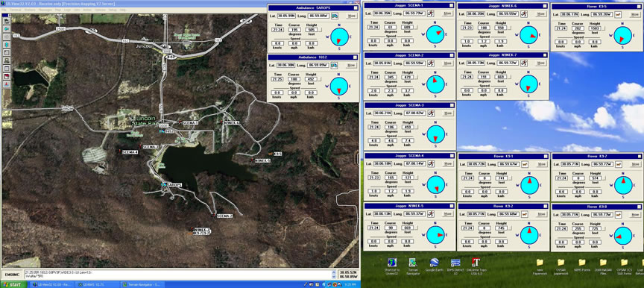This screenshot has width=644, height=288.
Task: Open the Stations menu
Action: pyautogui.click(x=30, y=10)
